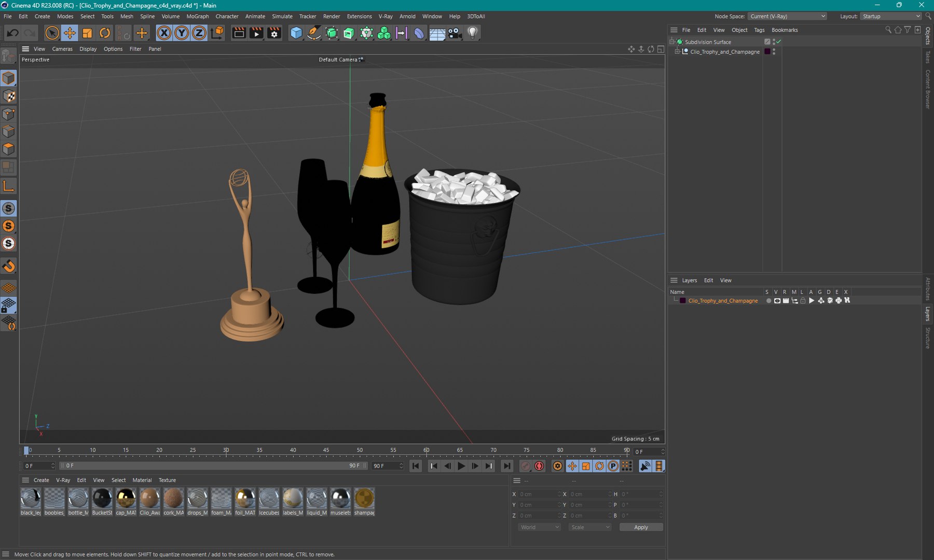Toggle autokeying button
Screen dimensions: 934x560
point(539,466)
